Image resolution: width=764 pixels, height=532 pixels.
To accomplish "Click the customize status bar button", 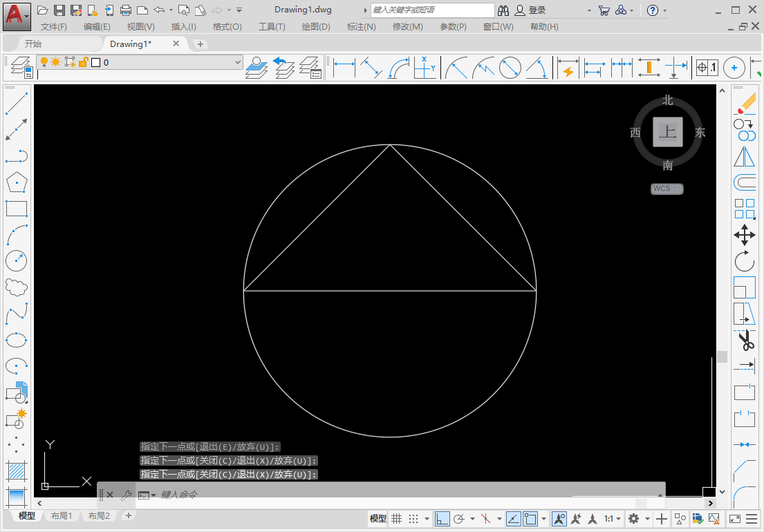I will coord(752,519).
